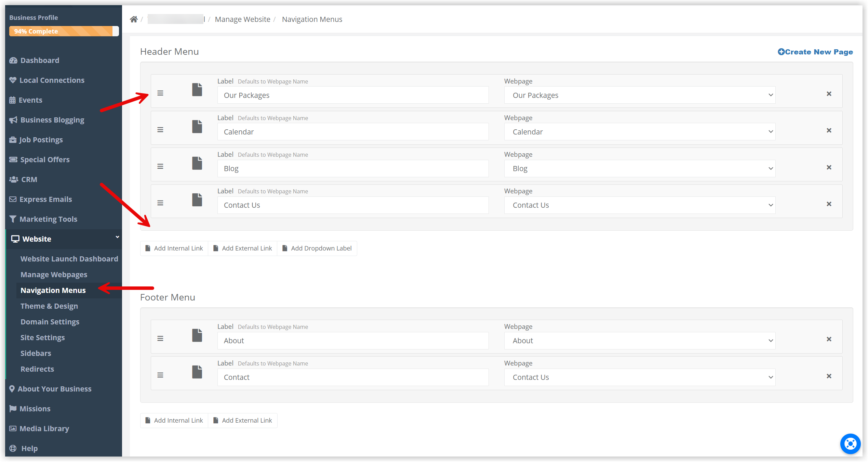Click the 94% Complete progress bar

(64, 31)
